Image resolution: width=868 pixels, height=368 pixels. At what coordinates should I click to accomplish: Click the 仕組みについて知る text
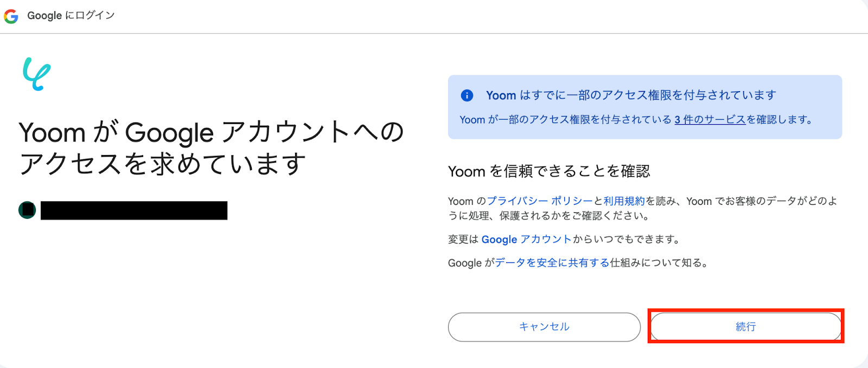pyautogui.click(x=659, y=263)
